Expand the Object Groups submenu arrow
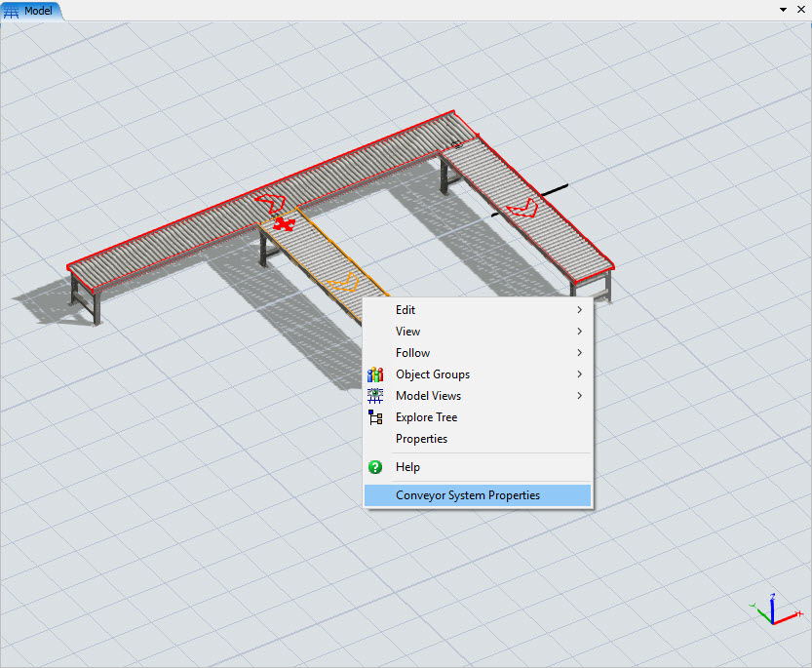Screen dimensions: 812x668 (579, 374)
